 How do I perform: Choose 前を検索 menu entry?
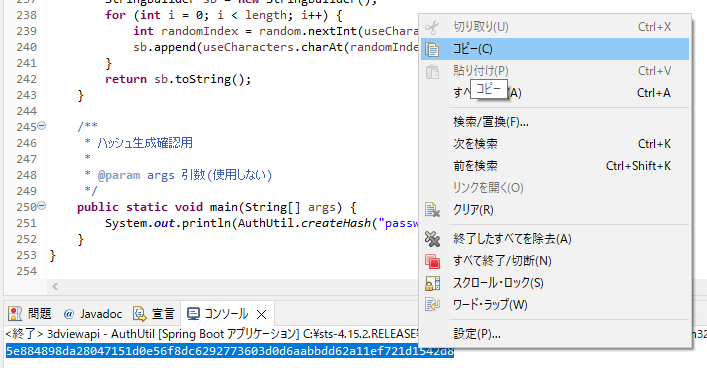pos(555,166)
